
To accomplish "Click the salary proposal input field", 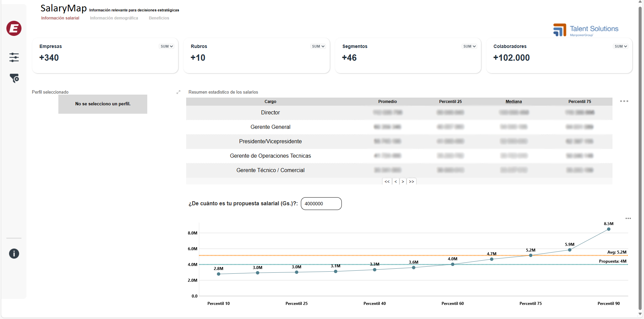I will tap(321, 204).
